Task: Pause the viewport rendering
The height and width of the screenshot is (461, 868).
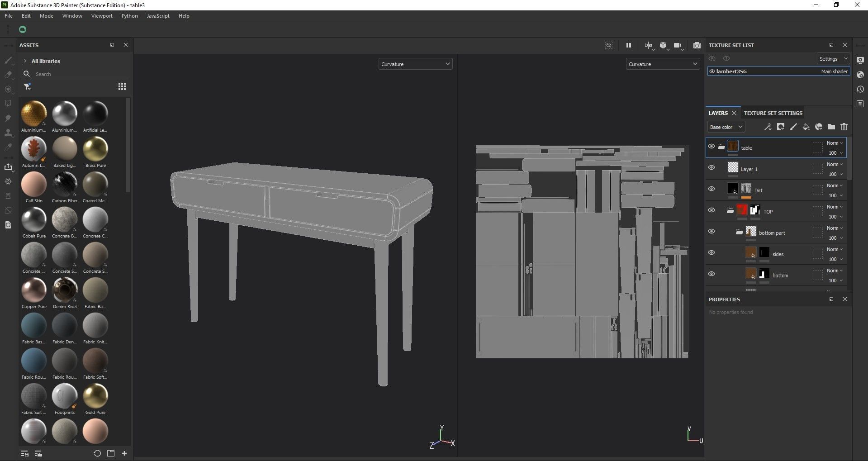Action: tap(628, 45)
